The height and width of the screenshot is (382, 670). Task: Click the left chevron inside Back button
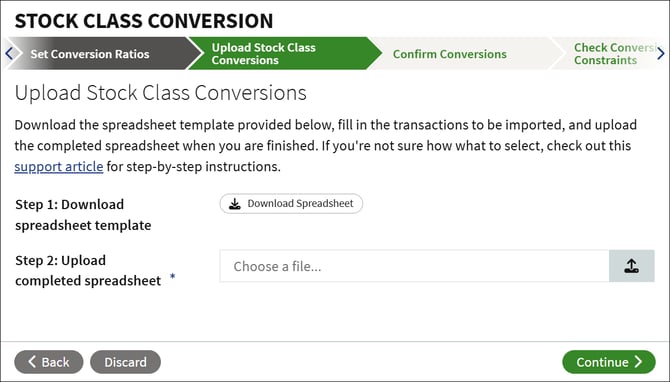(32, 361)
